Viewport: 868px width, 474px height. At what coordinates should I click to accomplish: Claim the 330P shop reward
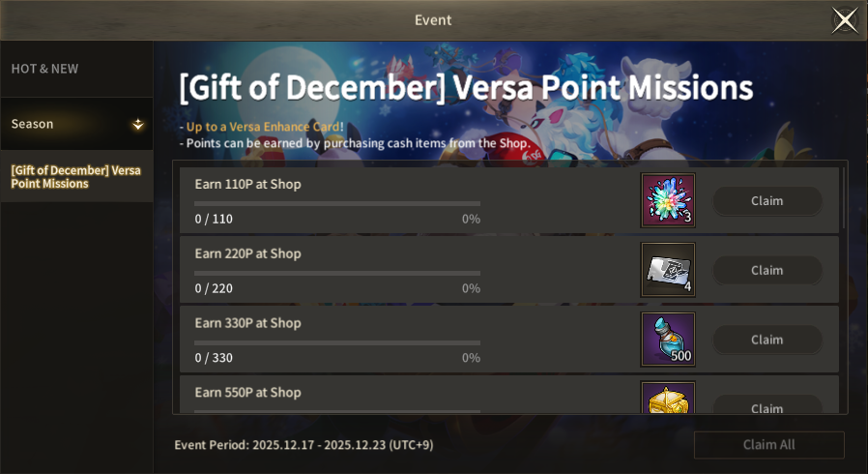pyautogui.click(x=767, y=340)
